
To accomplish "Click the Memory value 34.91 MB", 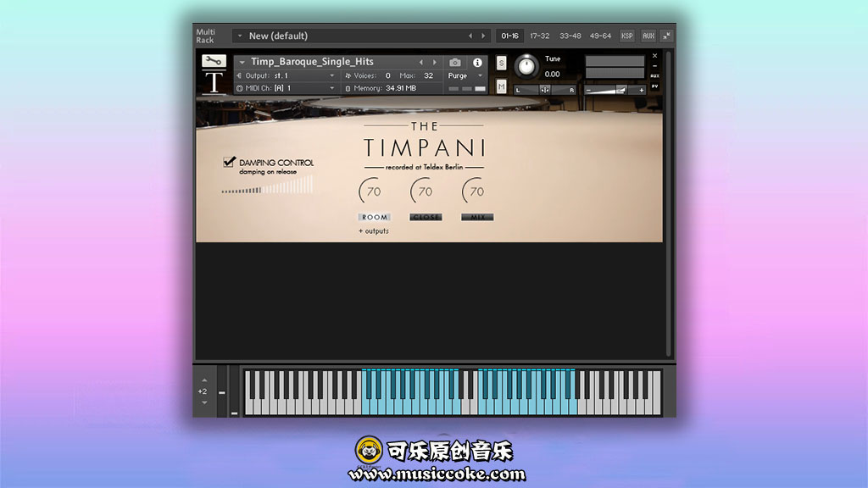I will tap(401, 88).
